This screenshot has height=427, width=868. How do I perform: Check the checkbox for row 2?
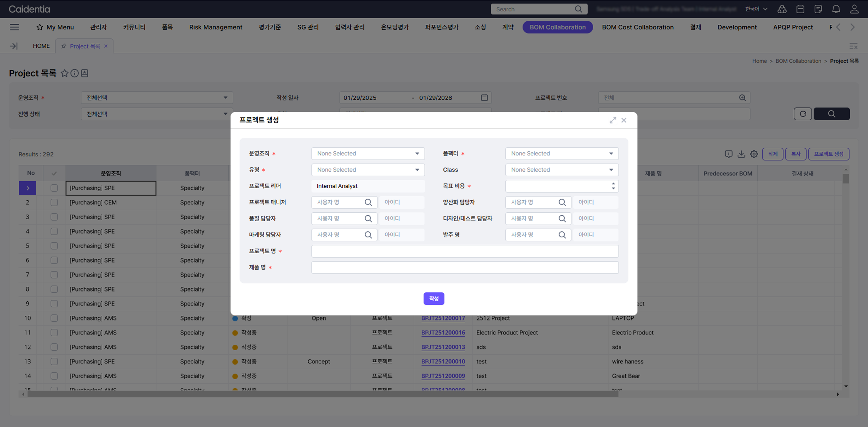point(54,202)
